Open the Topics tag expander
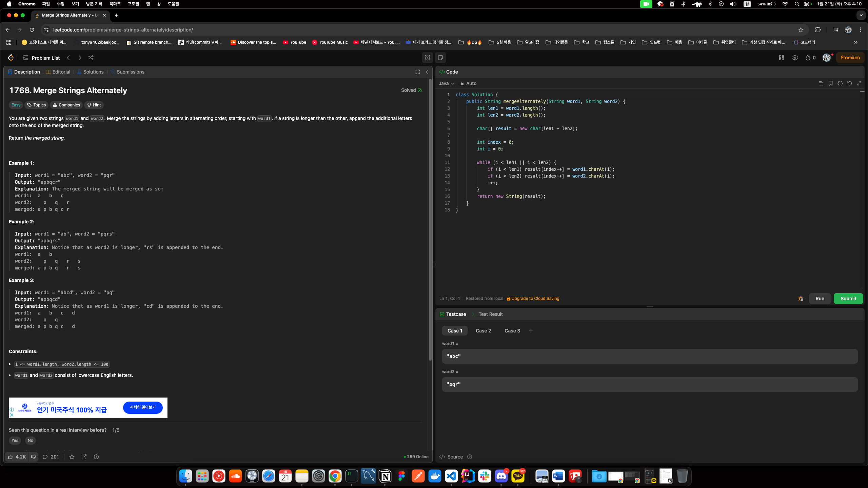Viewport: 868px width, 488px height. tap(37, 105)
